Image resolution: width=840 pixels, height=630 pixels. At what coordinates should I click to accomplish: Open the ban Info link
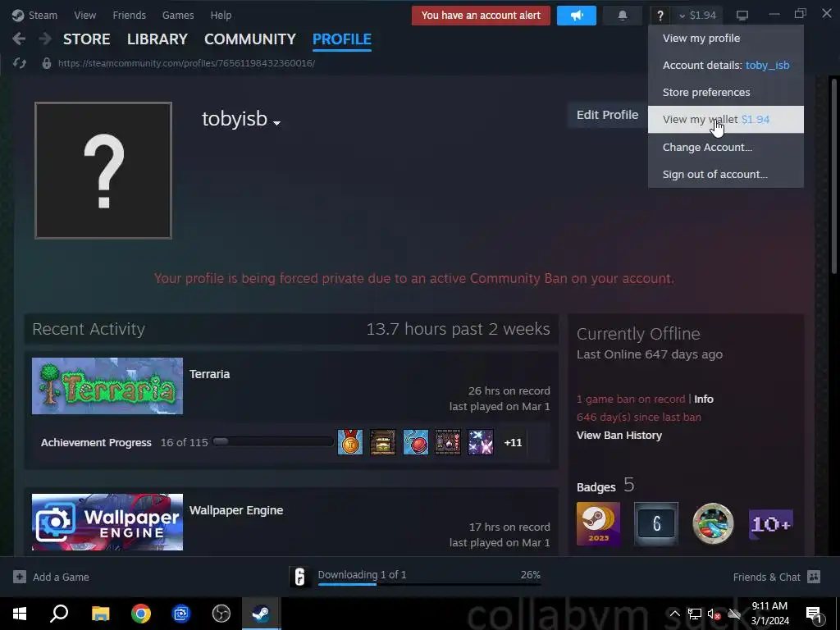pos(703,399)
